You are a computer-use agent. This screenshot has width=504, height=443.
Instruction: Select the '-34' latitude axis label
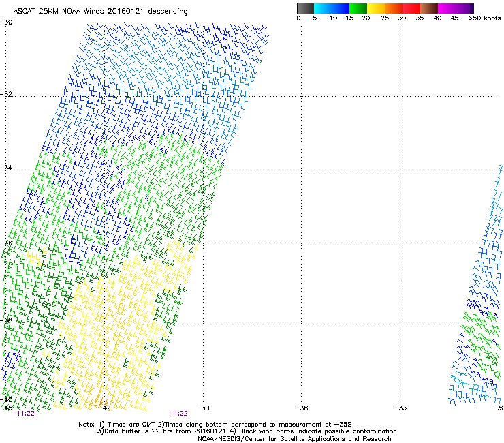[x=6, y=168]
